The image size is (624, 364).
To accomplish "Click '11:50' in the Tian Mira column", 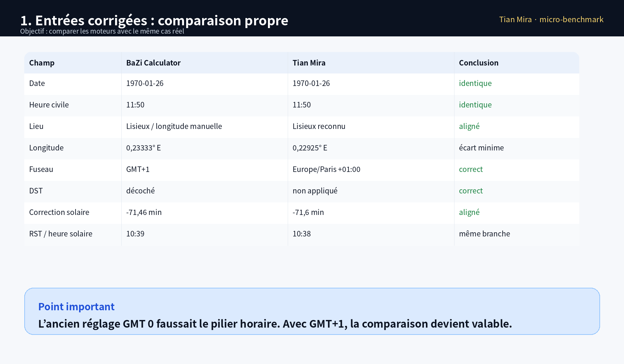I will coord(302,105).
